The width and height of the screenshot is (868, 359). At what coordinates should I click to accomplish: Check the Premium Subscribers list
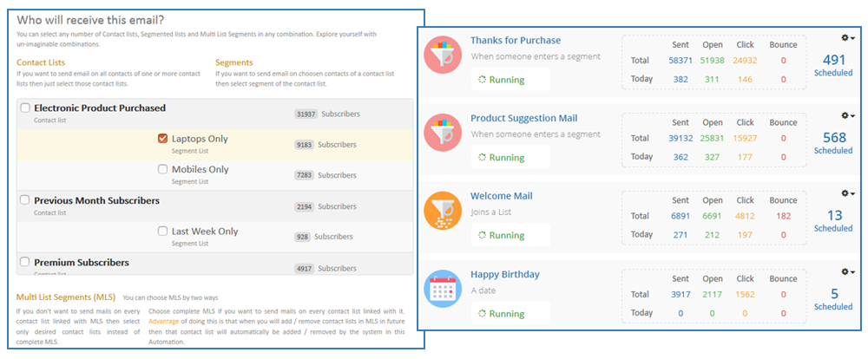pos(25,262)
